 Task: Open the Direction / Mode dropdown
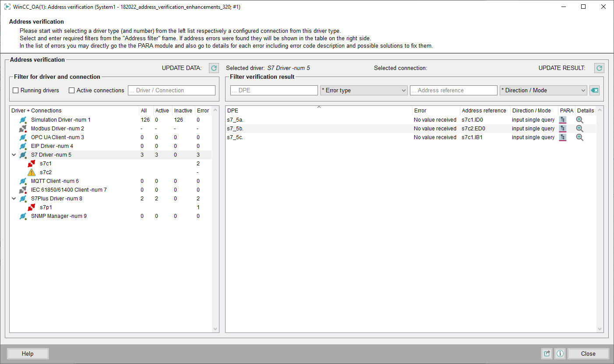(543, 91)
